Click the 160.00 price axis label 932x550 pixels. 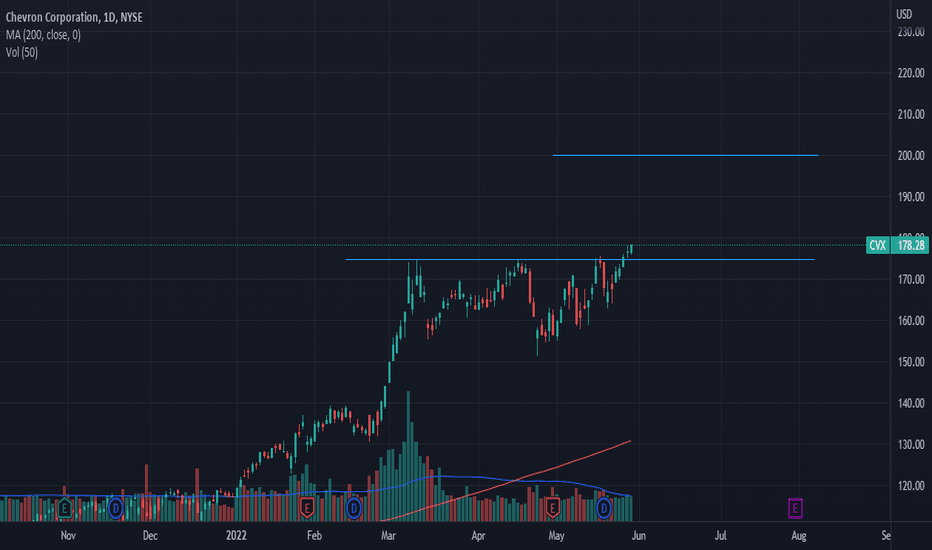tap(911, 320)
